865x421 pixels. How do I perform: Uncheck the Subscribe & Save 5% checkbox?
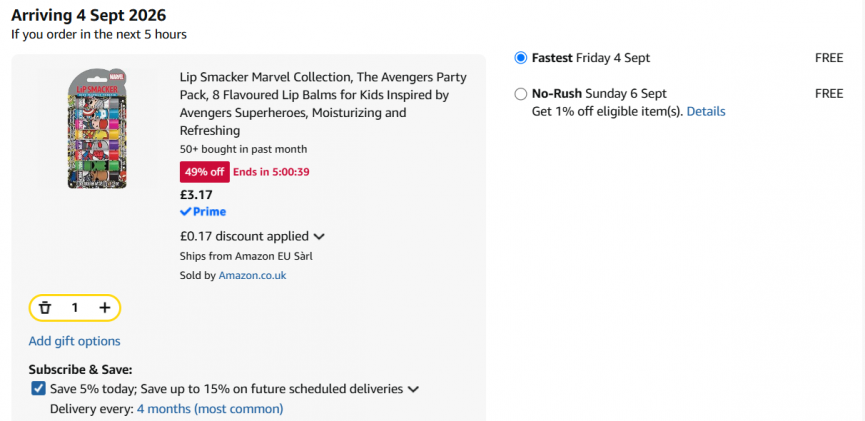click(38, 389)
